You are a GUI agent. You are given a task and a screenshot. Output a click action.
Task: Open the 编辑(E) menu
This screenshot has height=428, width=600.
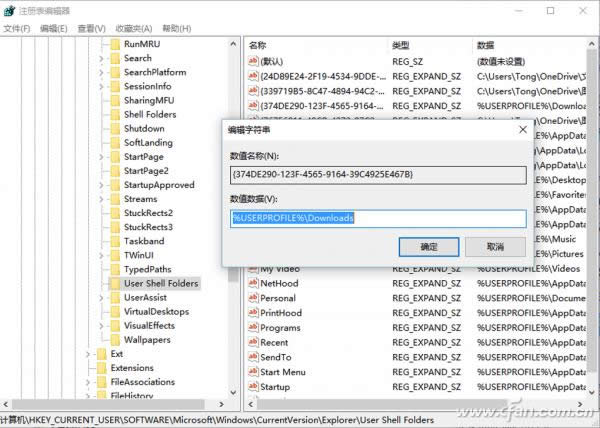click(x=53, y=28)
